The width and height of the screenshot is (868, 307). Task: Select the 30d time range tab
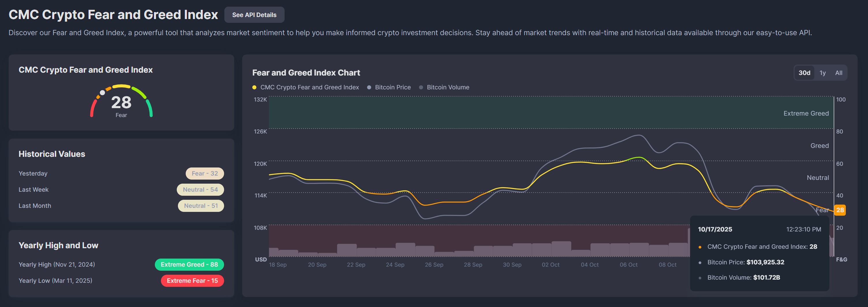pyautogui.click(x=805, y=72)
